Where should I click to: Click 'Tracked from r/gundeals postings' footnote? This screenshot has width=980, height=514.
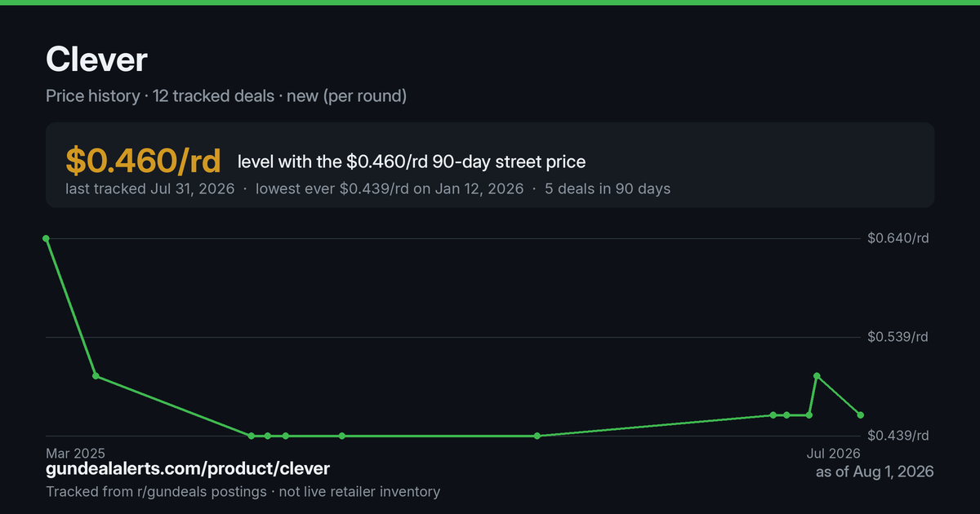(x=156, y=492)
